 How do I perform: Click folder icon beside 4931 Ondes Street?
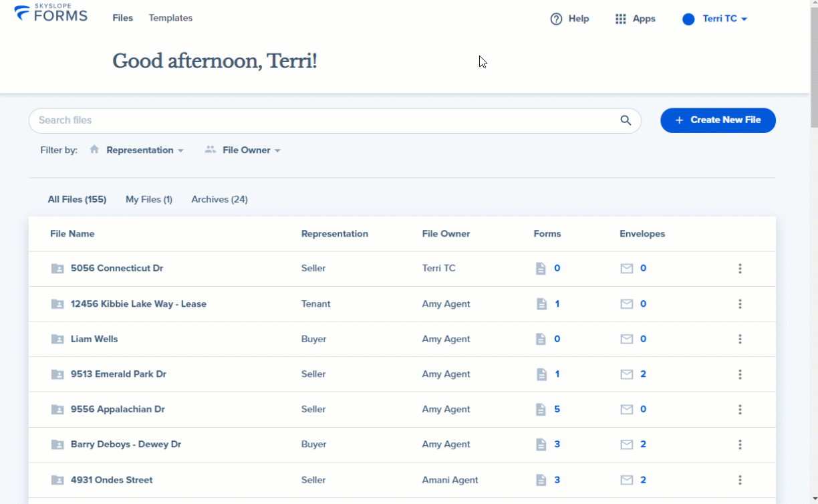(58, 480)
